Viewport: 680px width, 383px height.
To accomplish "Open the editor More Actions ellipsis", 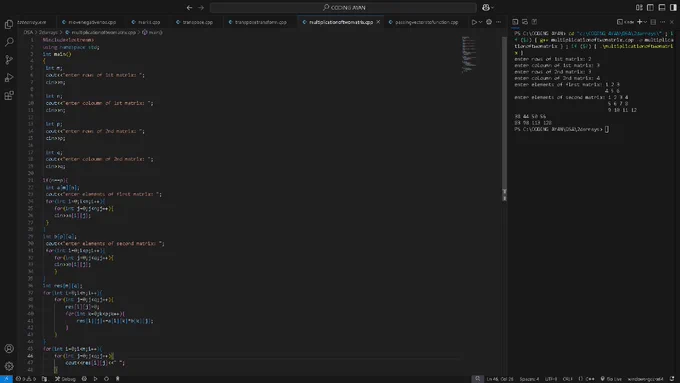I will 499,22.
